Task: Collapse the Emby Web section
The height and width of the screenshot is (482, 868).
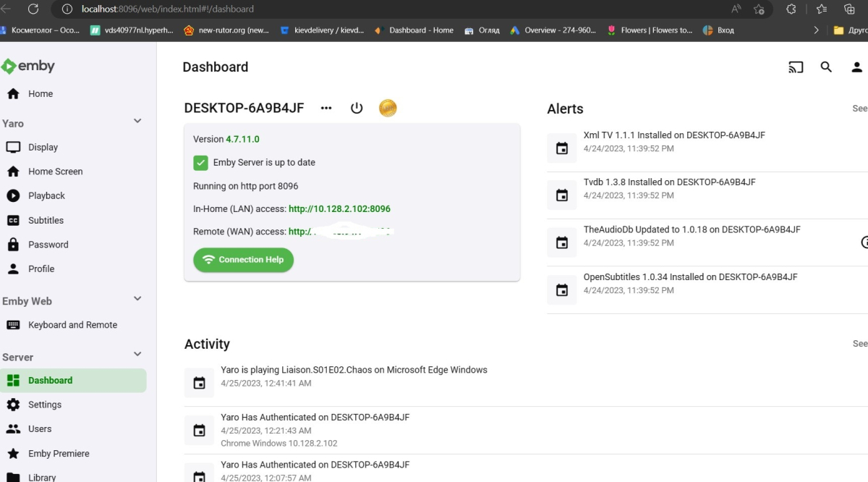Action: [137, 298]
